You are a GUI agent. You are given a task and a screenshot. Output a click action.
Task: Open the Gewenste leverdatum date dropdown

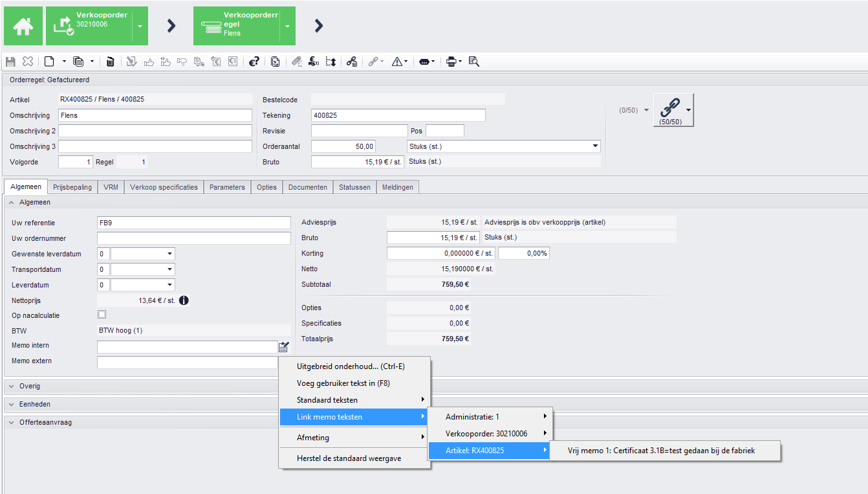[170, 254]
